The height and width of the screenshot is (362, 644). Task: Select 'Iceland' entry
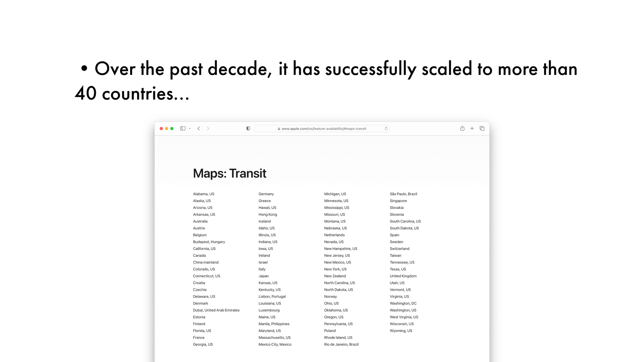coord(265,221)
